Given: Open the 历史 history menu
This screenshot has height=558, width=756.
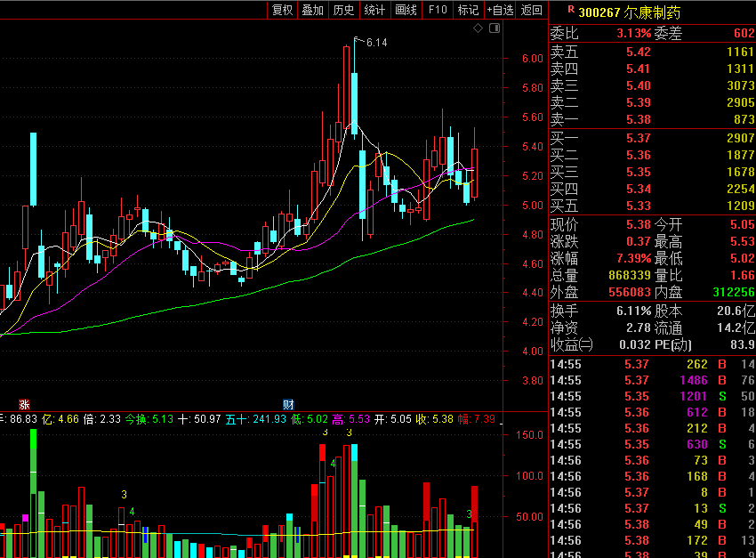Looking at the screenshot, I should 343,10.
